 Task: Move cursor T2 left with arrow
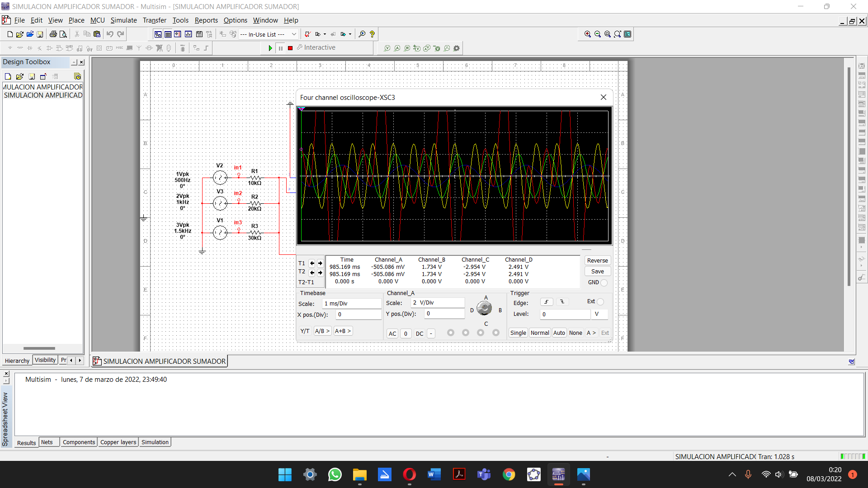pyautogui.click(x=312, y=272)
